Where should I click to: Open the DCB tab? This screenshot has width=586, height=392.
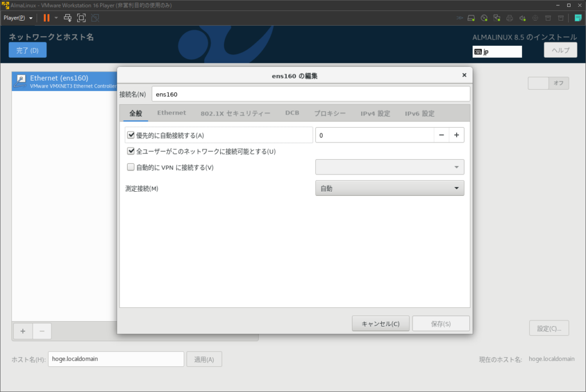point(292,113)
